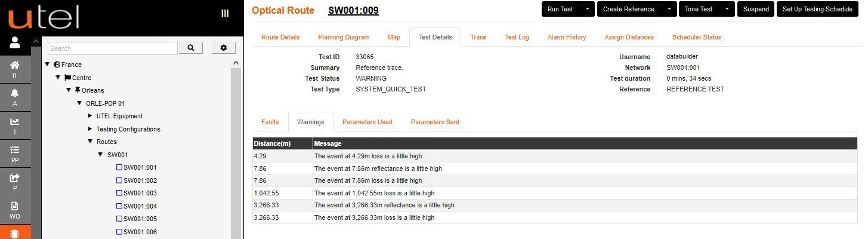Open the Parameters Sent sub-tab
Screen dimensions: 868x239
[x=435, y=122]
